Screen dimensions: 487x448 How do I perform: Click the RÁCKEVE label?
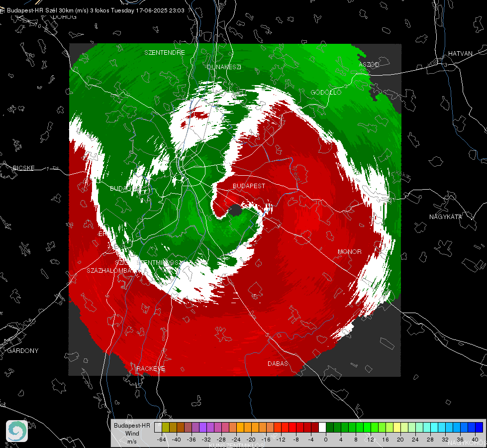click(x=151, y=369)
